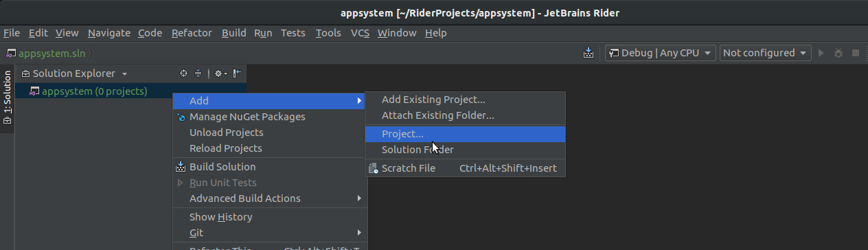Screen dimensions: 868x250
Task: Hide the Solution Explorer panel with hide icon
Action: [237, 73]
